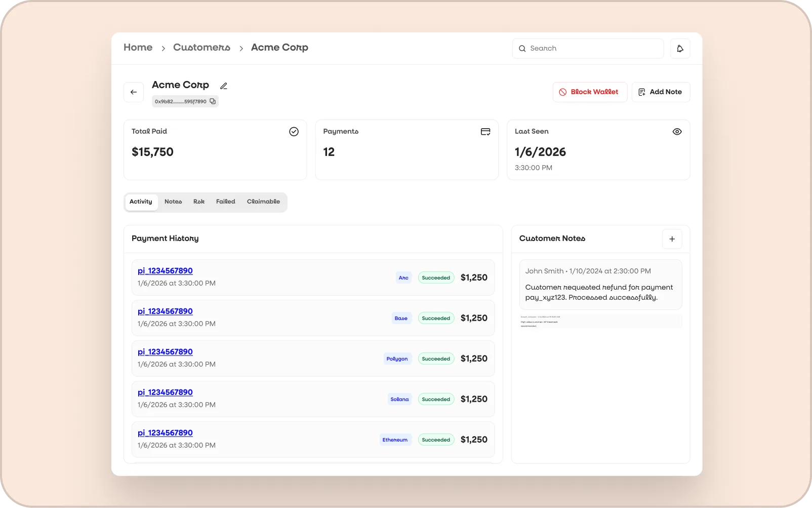Click in the Search field
The width and height of the screenshot is (812, 508).
tap(588, 49)
